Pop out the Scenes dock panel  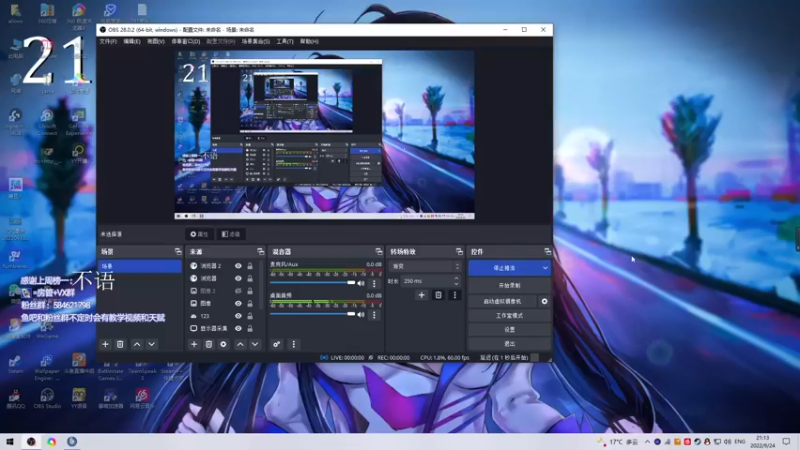point(178,252)
